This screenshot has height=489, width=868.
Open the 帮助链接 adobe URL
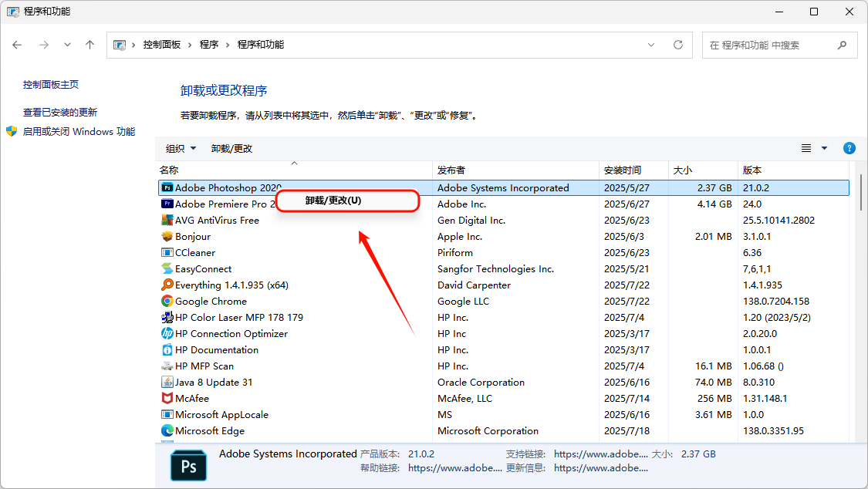[455, 468]
